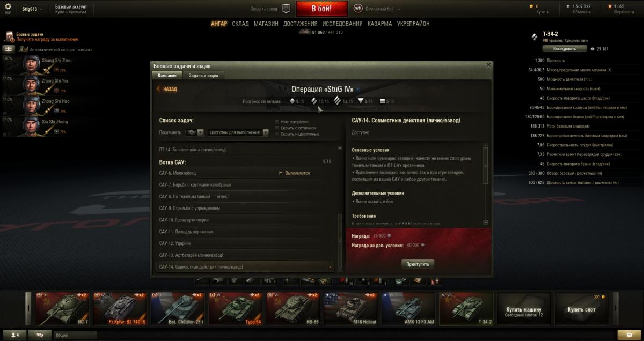The height and width of the screenshot is (341, 644).
Task: Click Купить машину slot
Action: (x=524, y=309)
